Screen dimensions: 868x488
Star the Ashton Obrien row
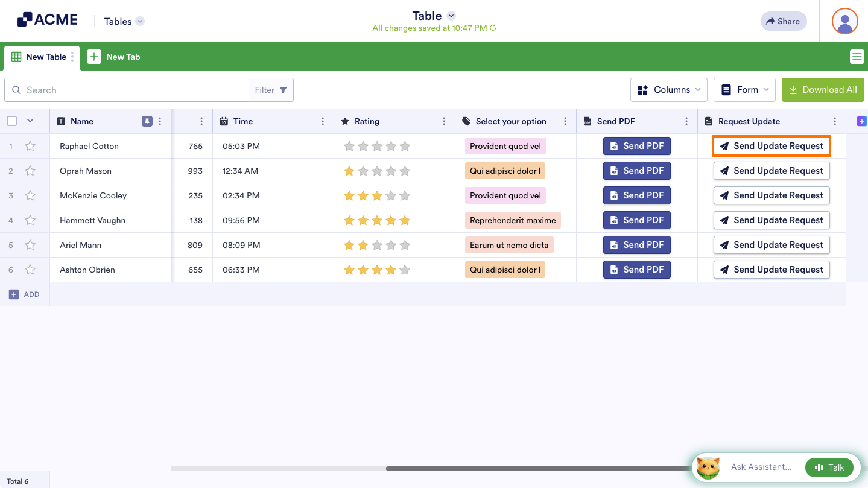pyautogui.click(x=30, y=270)
